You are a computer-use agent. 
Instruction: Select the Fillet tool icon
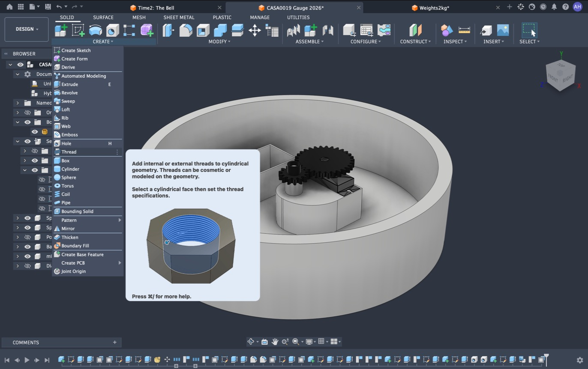point(186,30)
